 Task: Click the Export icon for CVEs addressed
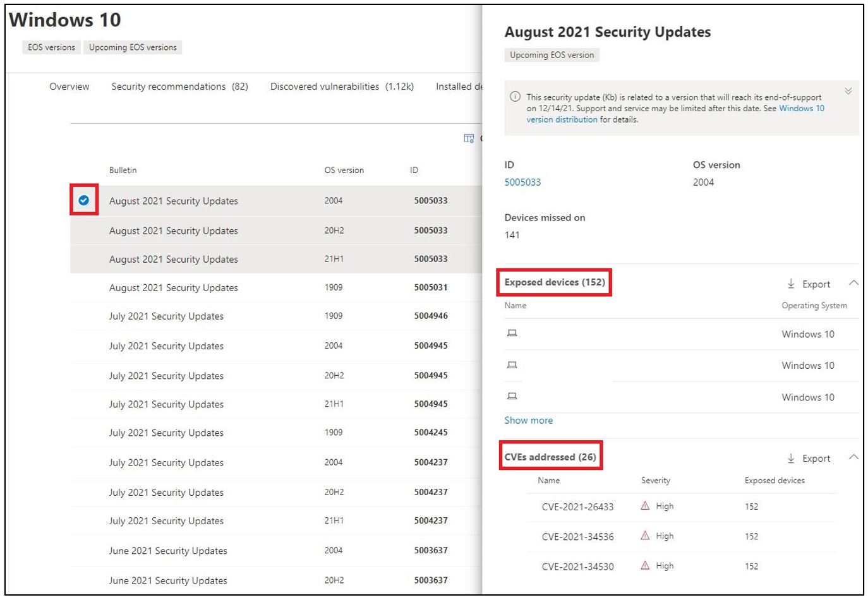(x=792, y=458)
